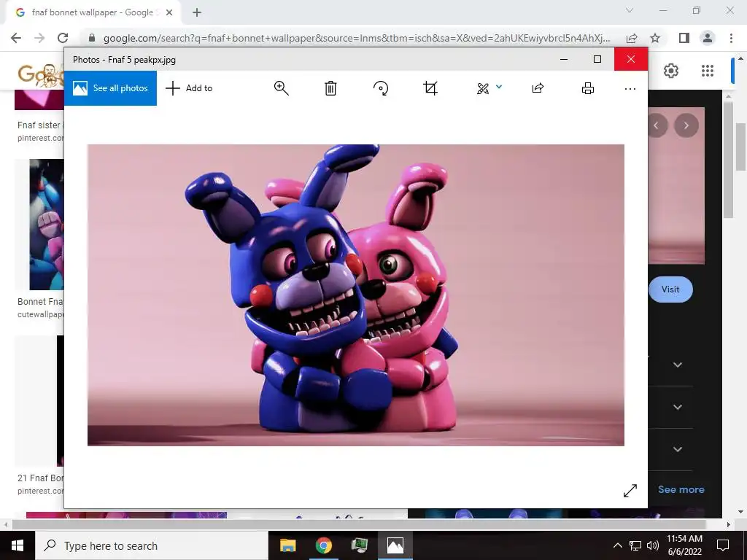Screen dimensions: 747x560
Task: Open Google apps grid icon
Action: coord(708,71)
